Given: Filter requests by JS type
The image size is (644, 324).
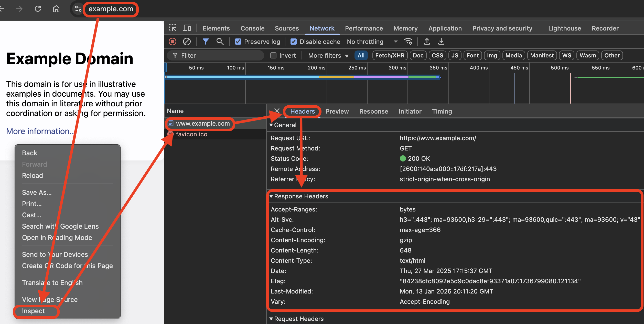Looking at the screenshot, I should [455, 55].
